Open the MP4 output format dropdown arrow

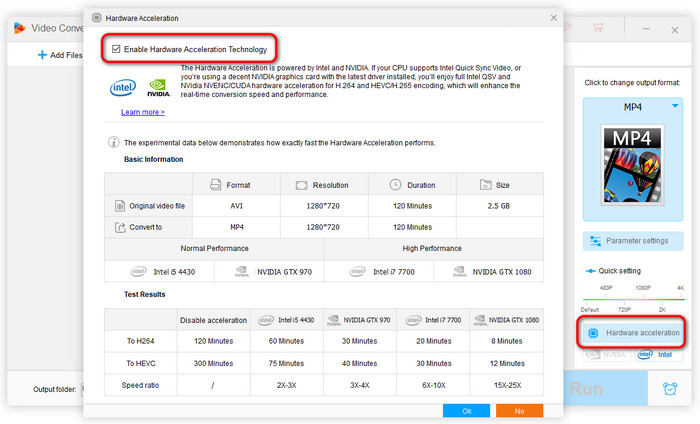[675, 106]
